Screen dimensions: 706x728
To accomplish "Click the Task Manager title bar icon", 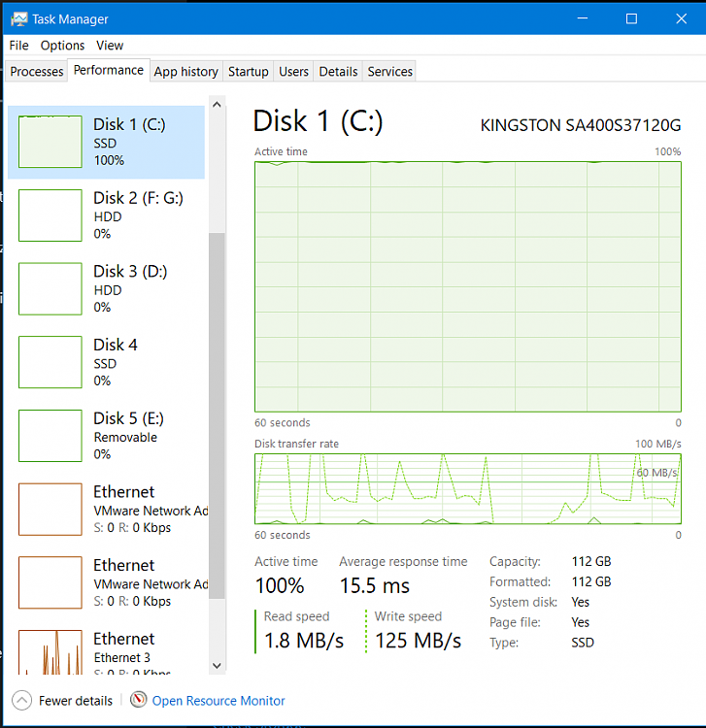I will coord(19,19).
